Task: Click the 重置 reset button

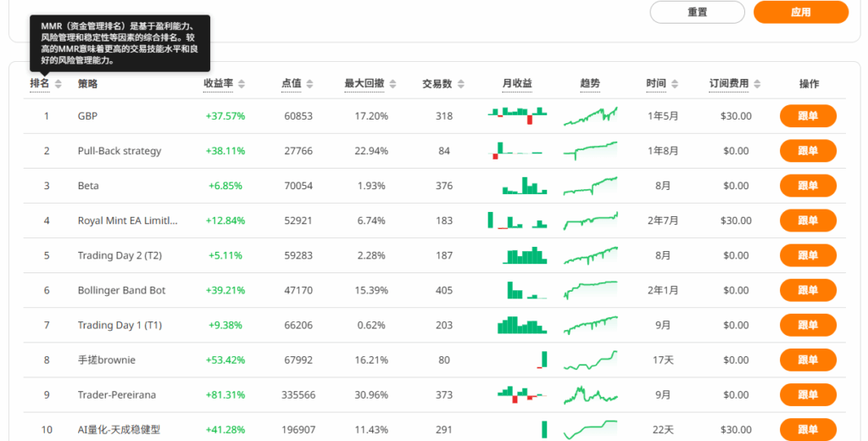Action: [x=697, y=12]
